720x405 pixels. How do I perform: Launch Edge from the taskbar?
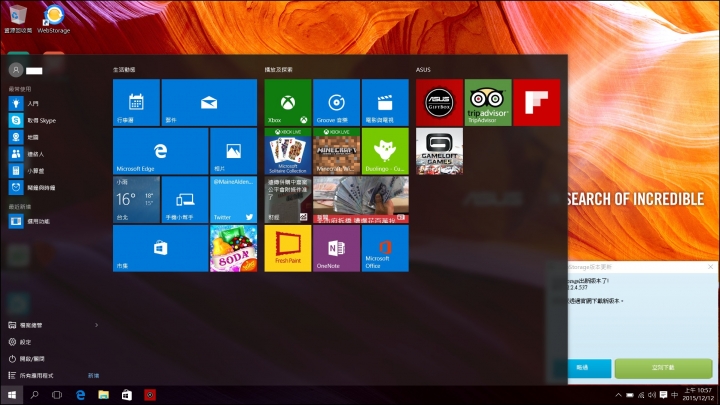point(80,395)
